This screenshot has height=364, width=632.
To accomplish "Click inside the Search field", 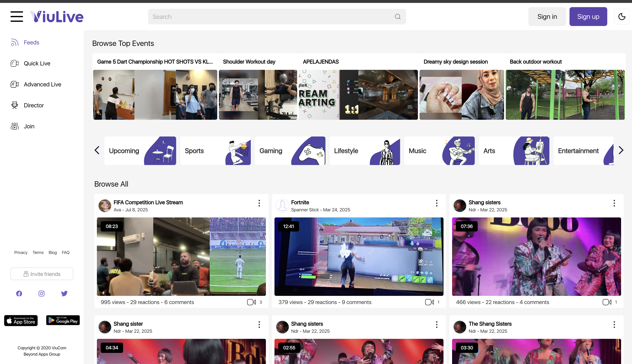I will point(277,17).
